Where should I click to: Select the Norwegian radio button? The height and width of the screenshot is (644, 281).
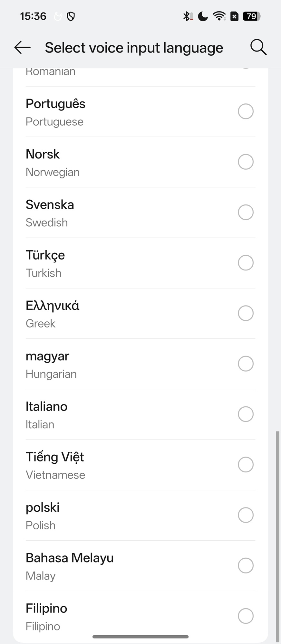246,162
